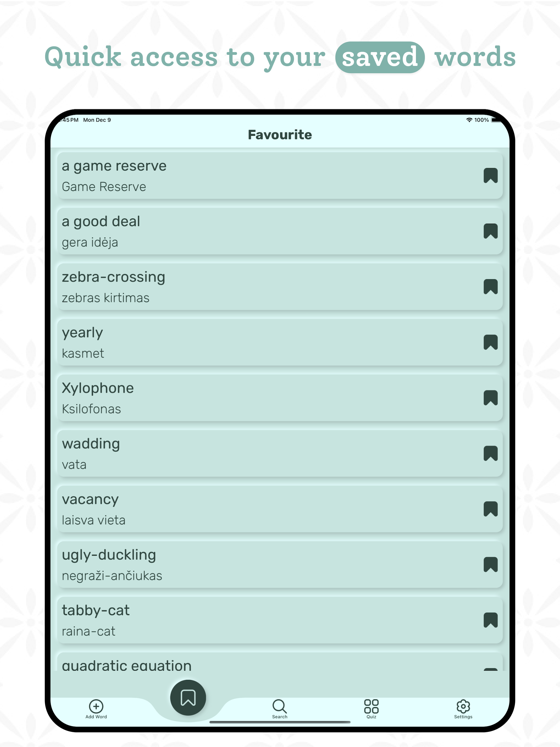Open the 'a game reserve' word card
This screenshot has height=747, width=560.
coord(280,176)
